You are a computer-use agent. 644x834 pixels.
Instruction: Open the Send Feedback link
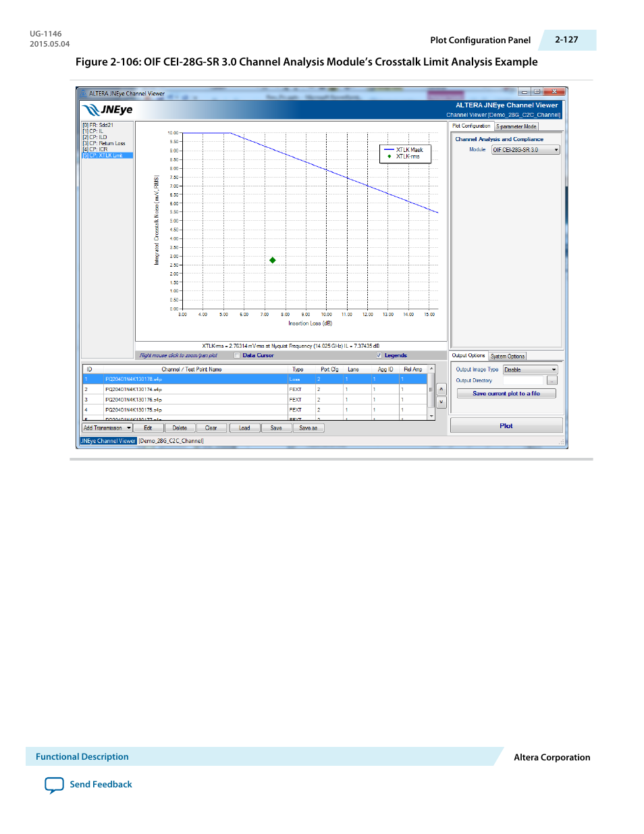[x=101, y=785]
